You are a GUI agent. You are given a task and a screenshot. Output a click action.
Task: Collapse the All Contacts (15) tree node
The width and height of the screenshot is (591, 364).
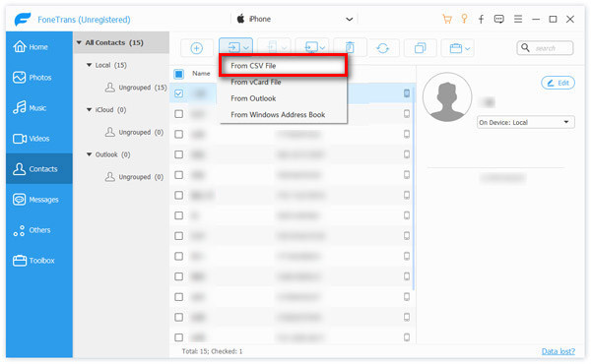click(79, 42)
